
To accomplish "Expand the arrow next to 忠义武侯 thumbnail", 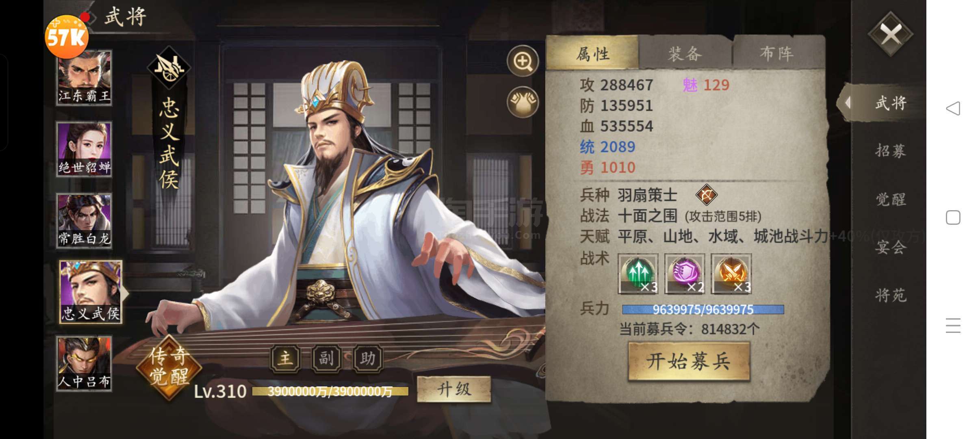I will [125, 293].
